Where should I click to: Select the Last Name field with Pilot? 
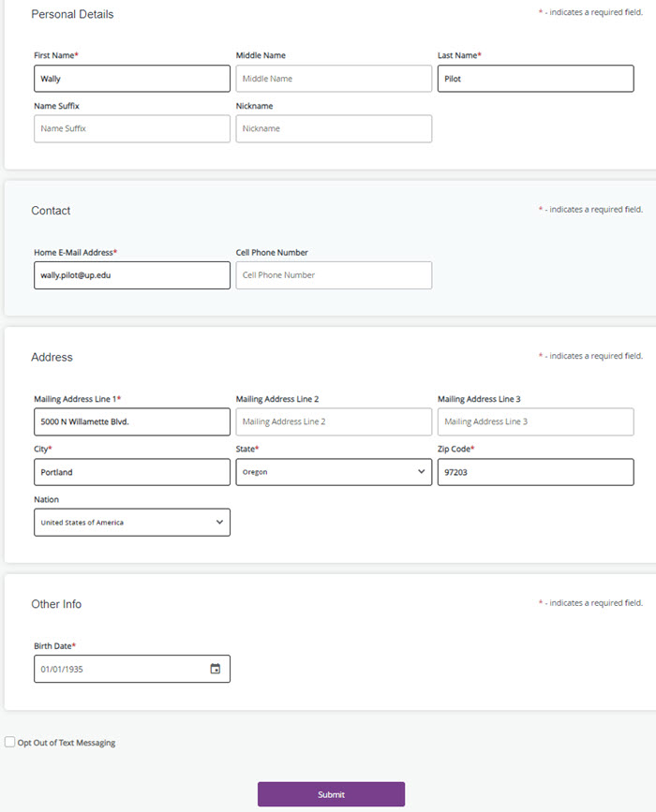pyautogui.click(x=535, y=79)
